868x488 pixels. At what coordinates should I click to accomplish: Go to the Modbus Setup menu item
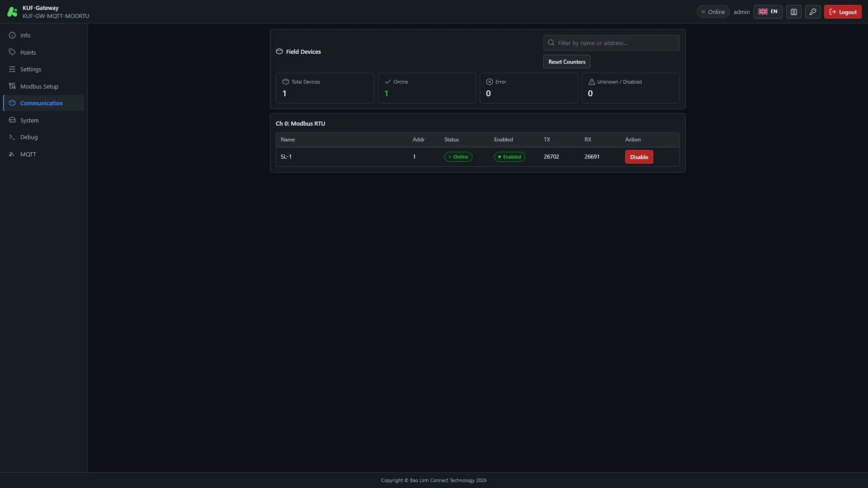pyautogui.click(x=43, y=86)
